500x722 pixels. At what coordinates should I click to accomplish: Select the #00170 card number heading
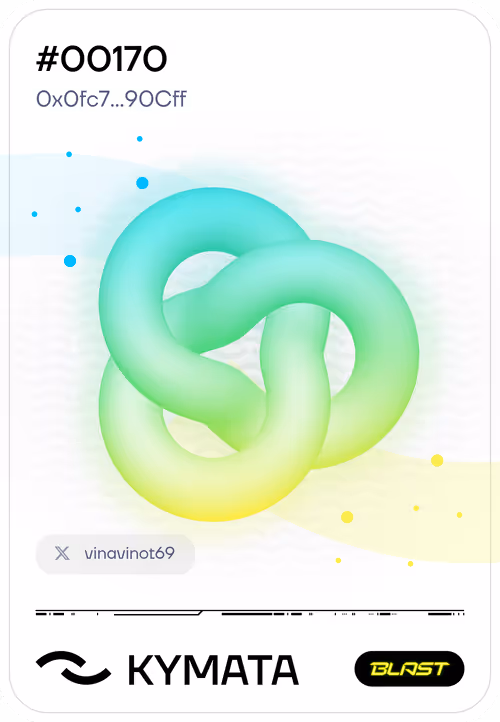(x=102, y=59)
